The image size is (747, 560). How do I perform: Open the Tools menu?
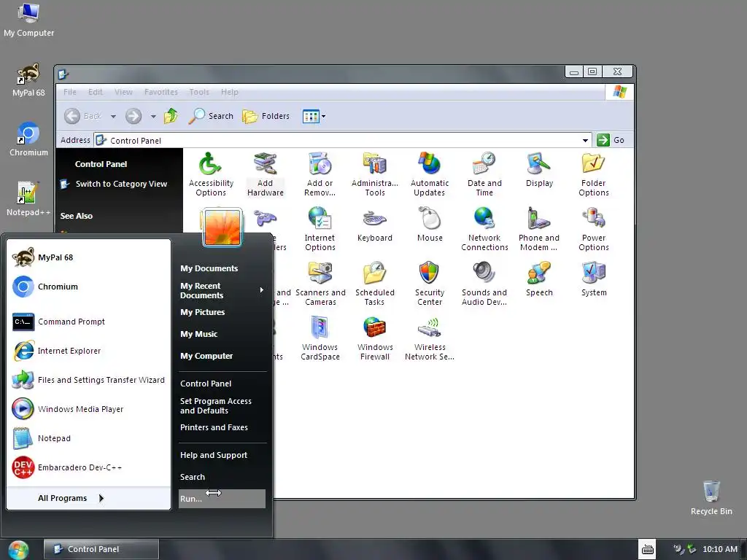tap(199, 92)
